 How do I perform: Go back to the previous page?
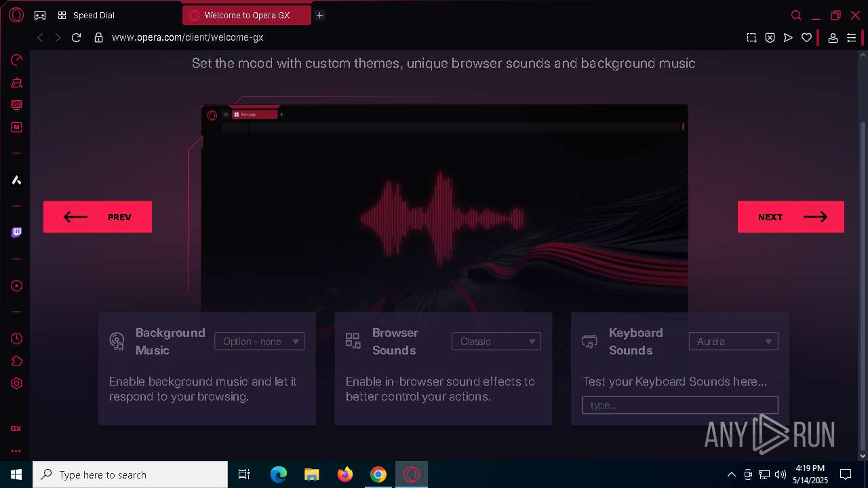pyautogui.click(x=40, y=38)
